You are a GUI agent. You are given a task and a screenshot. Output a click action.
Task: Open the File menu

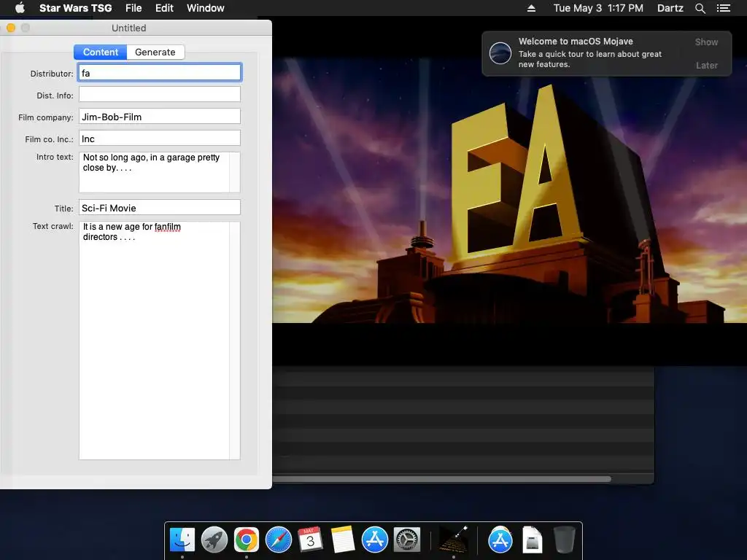(133, 8)
